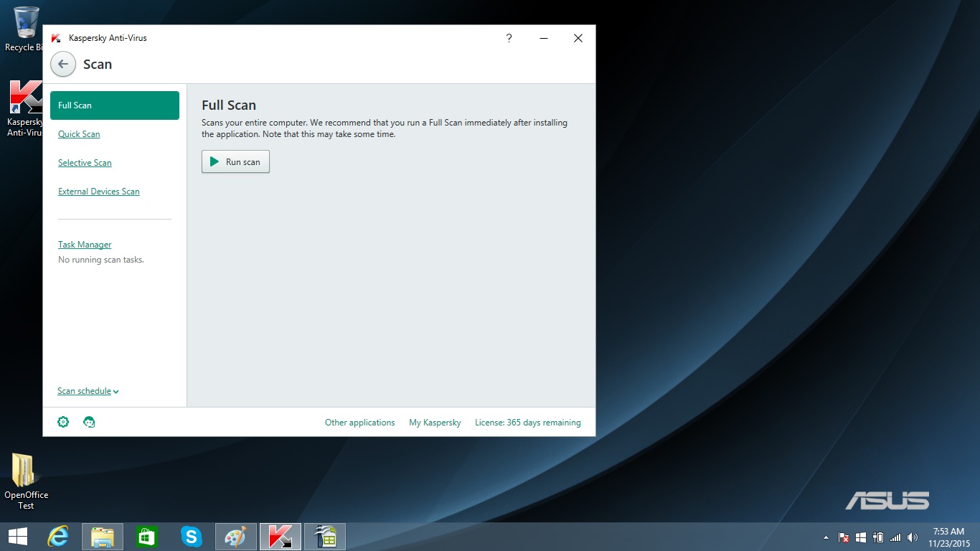Switch to Paint in the taskbar
The height and width of the screenshot is (551, 980).
click(x=235, y=537)
